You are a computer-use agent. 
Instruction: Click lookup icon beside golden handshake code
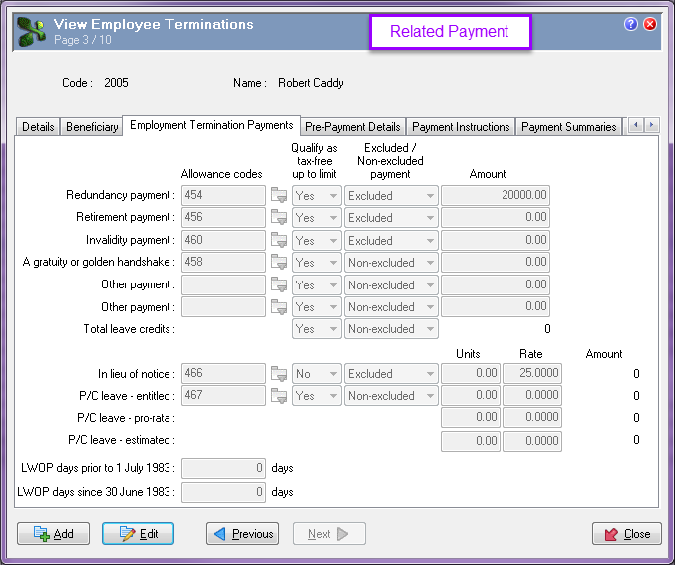[x=279, y=263]
